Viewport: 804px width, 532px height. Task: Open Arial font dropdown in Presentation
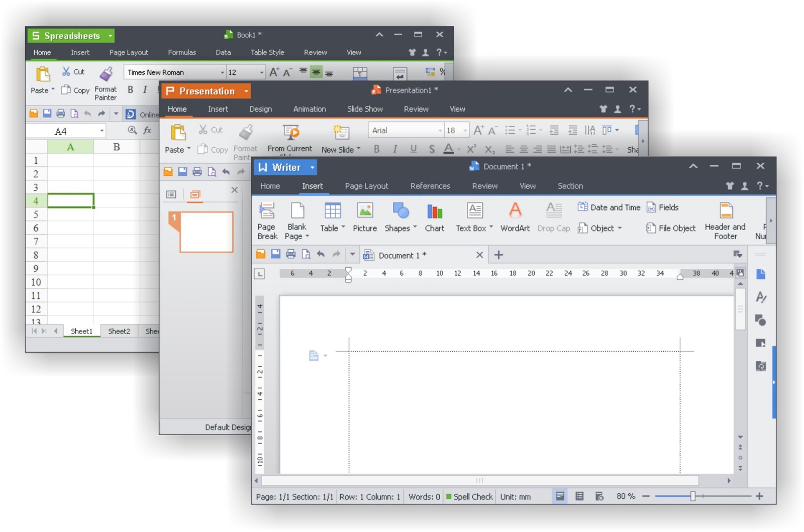(440, 131)
